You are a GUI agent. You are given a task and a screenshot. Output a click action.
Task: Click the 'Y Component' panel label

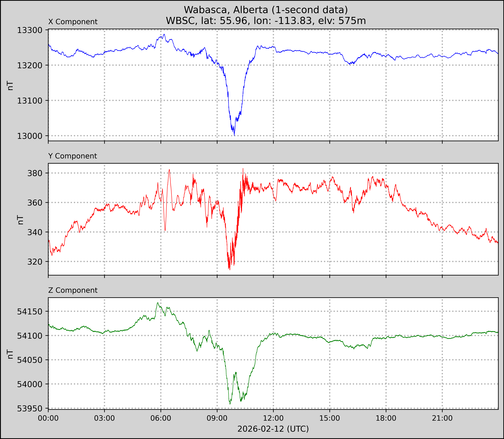[x=73, y=156]
